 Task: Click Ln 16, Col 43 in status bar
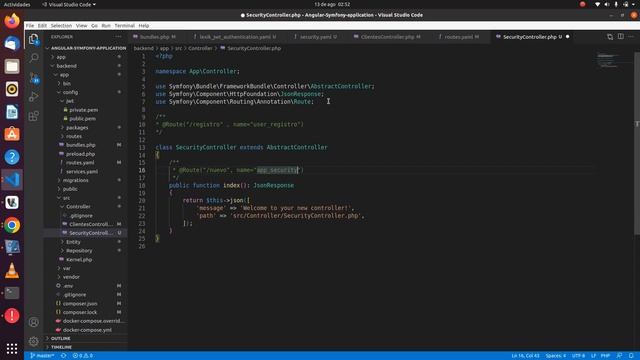525,356
